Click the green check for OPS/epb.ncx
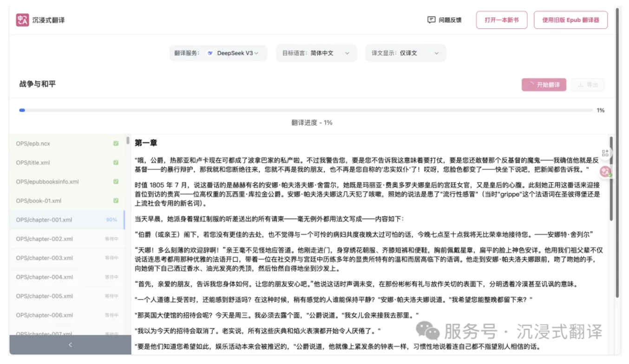This screenshot has height=364, width=629. point(116,143)
